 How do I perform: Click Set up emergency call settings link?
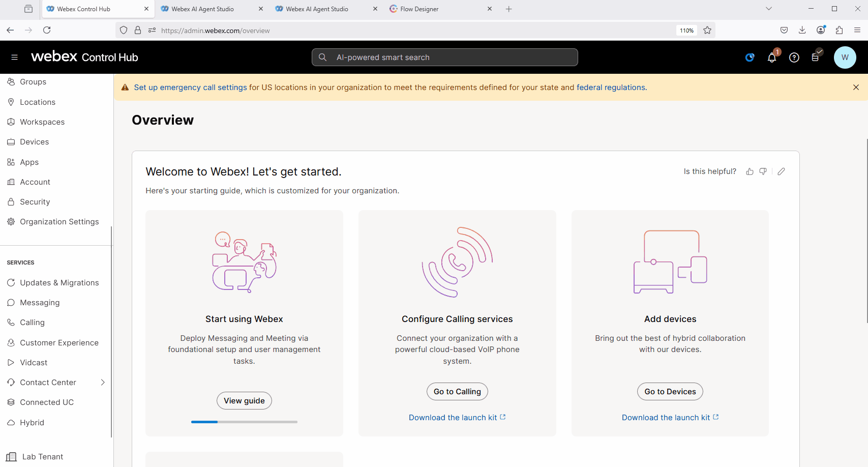[190, 87]
